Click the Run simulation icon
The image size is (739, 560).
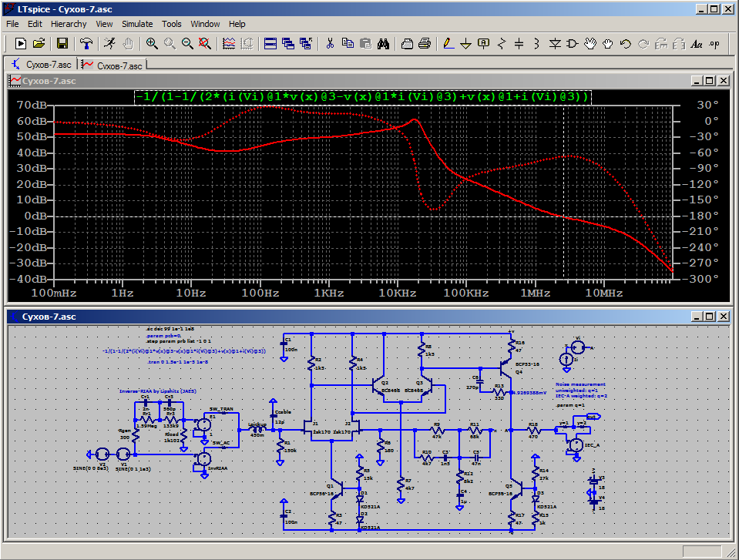(x=110, y=43)
